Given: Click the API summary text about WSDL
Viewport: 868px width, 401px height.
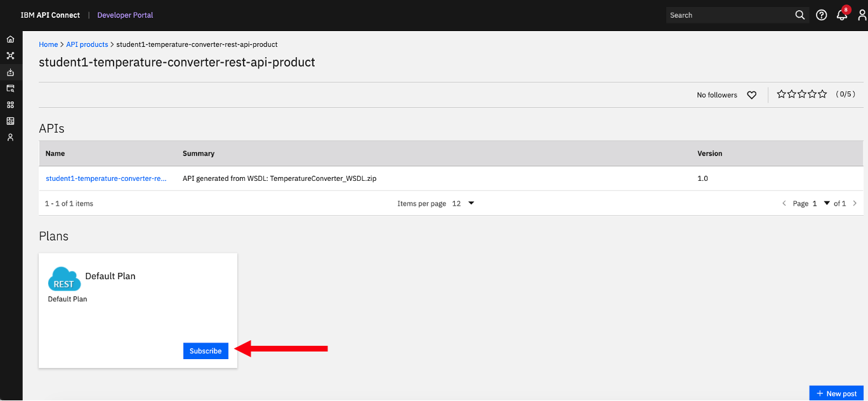Looking at the screenshot, I should pyautogui.click(x=280, y=179).
